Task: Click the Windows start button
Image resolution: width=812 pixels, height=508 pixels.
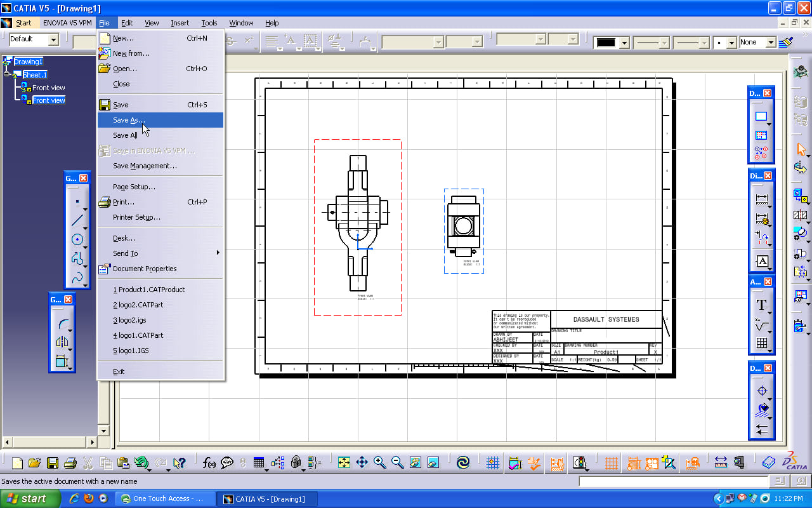Action: pyautogui.click(x=30, y=498)
